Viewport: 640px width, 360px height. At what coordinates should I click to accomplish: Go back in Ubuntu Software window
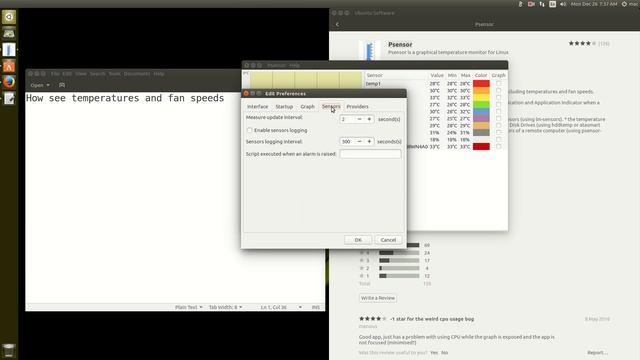tap(337, 24)
